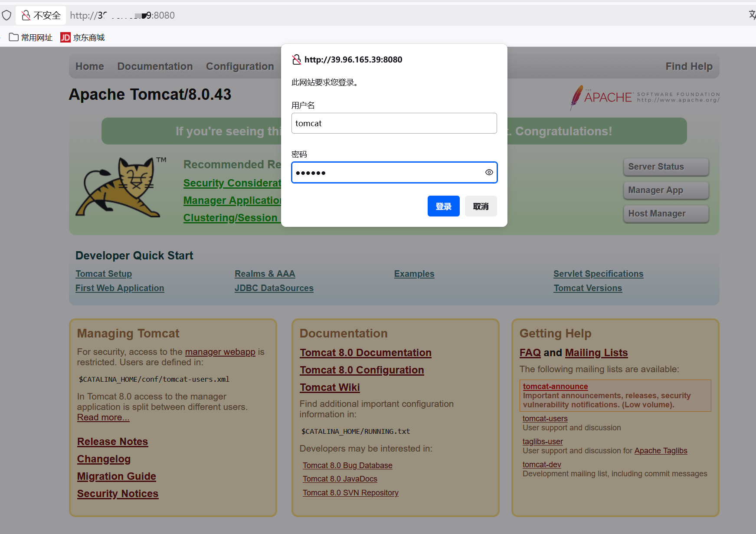This screenshot has width=756, height=534.
Task: Open the Tomcat Versions link
Action: pos(588,288)
